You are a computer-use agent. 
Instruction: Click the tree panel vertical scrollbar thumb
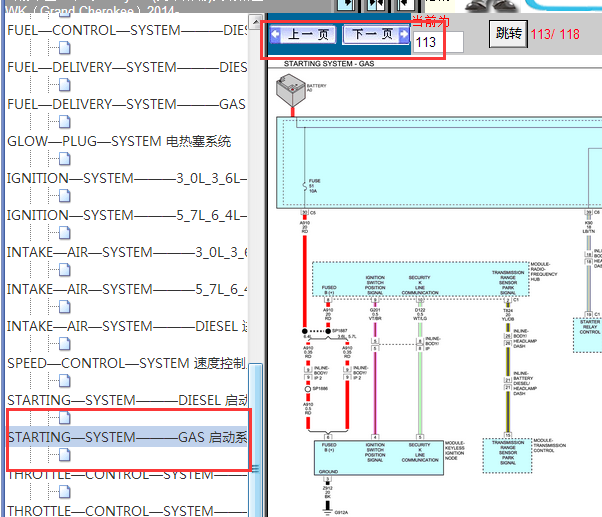(255, 439)
